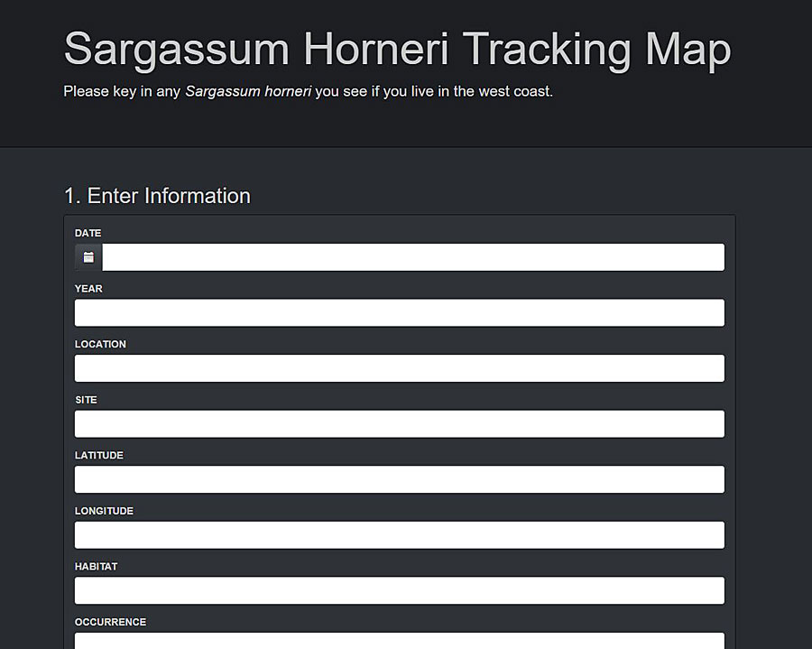812x649 pixels.
Task: Select the LONGITUDE field label
Action: pos(104,511)
